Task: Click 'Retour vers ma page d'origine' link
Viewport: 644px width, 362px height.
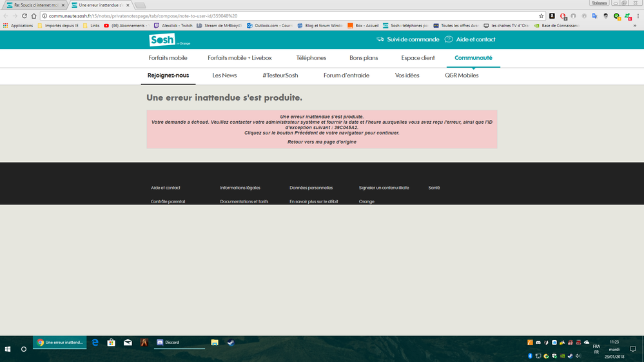Action: point(322,142)
